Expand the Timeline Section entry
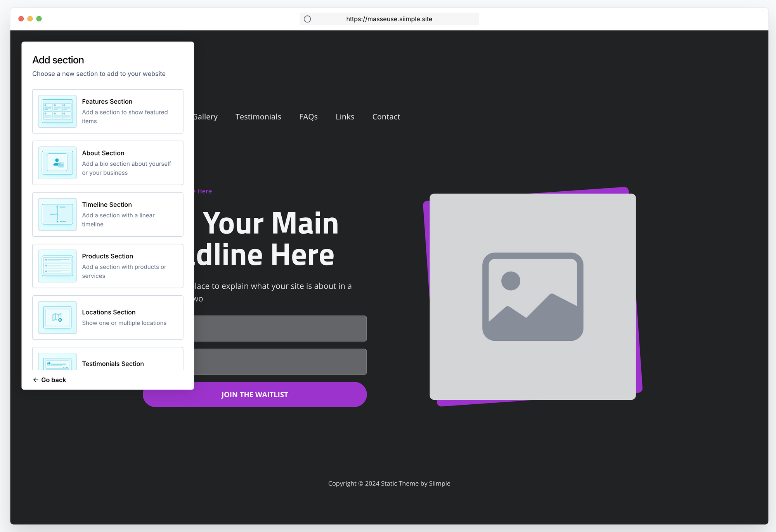 point(108,214)
